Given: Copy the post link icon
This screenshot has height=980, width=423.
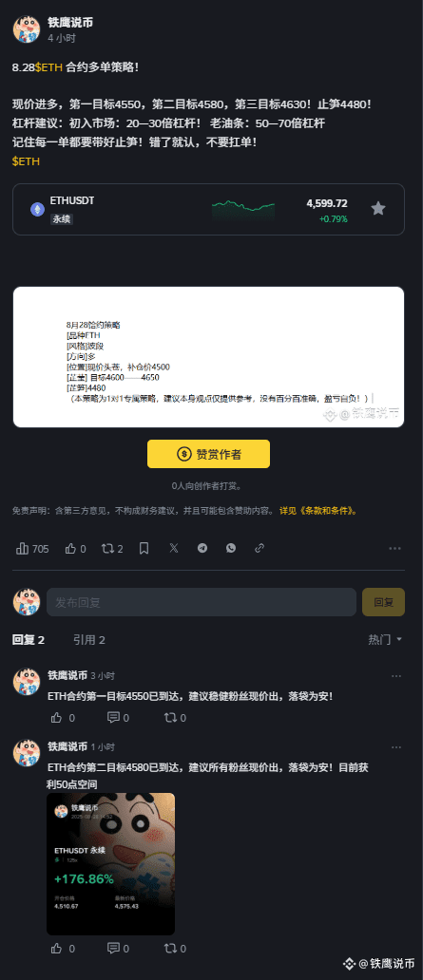Looking at the screenshot, I should pyautogui.click(x=260, y=548).
